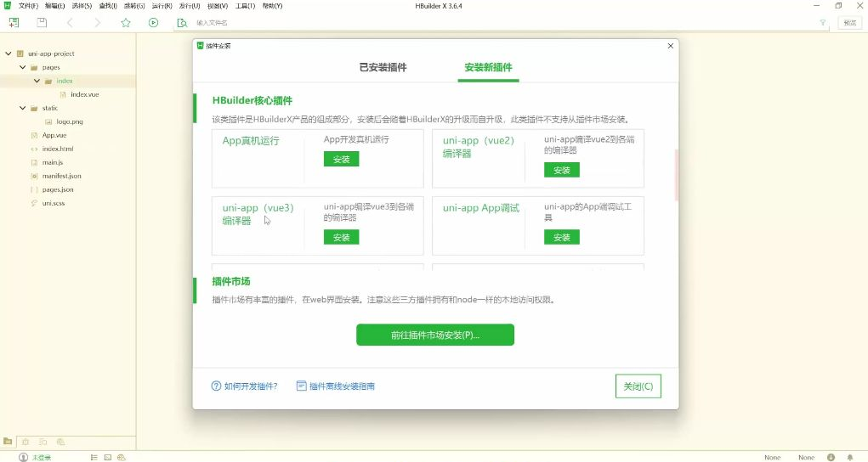Select uni.scss in the project tree
The image size is (868, 462).
pyautogui.click(x=54, y=203)
